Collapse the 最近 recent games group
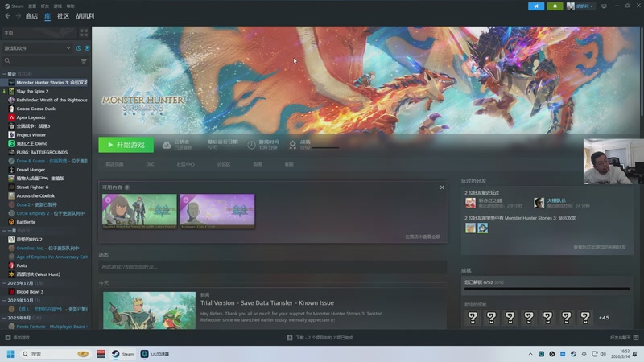The image size is (644, 362). tap(5, 74)
